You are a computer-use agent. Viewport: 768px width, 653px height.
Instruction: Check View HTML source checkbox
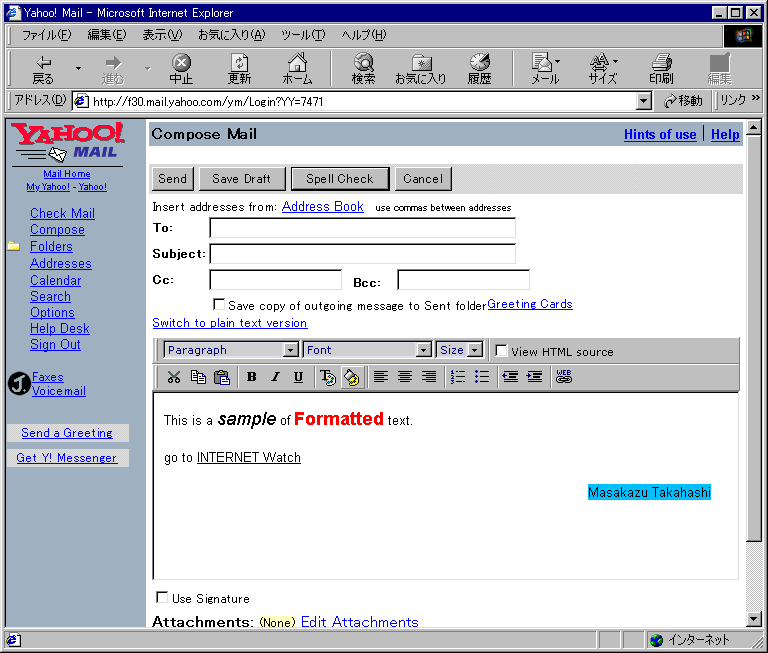coord(501,350)
